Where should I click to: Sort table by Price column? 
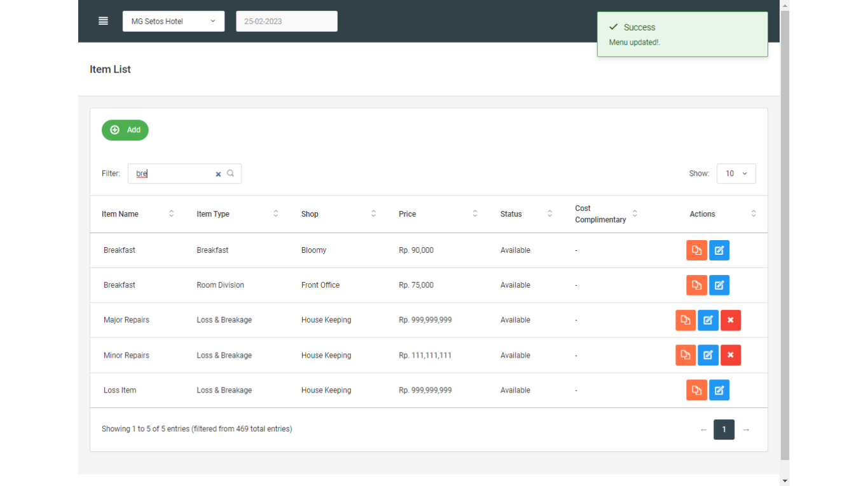(x=438, y=214)
